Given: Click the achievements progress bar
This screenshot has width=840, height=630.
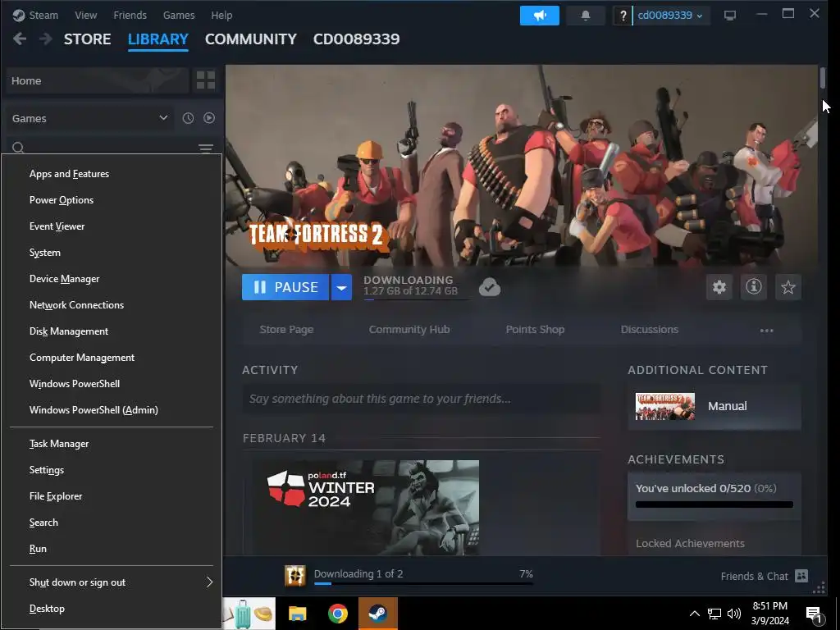Looking at the screenshot, I should 714,504.
